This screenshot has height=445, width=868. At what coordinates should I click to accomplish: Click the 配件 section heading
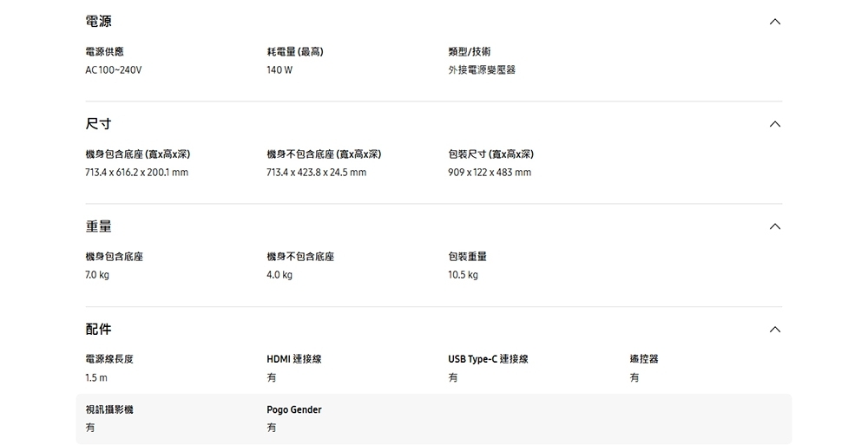tap(98, 330)
